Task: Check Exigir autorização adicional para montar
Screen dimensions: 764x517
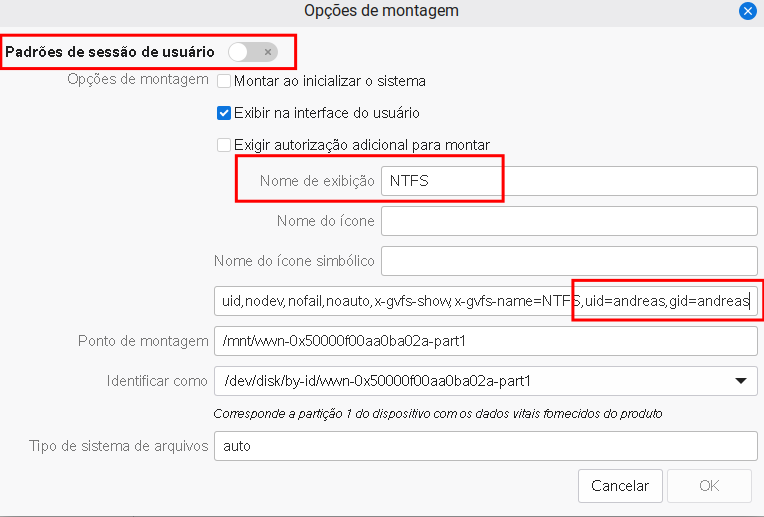Action: pos(225,145)
